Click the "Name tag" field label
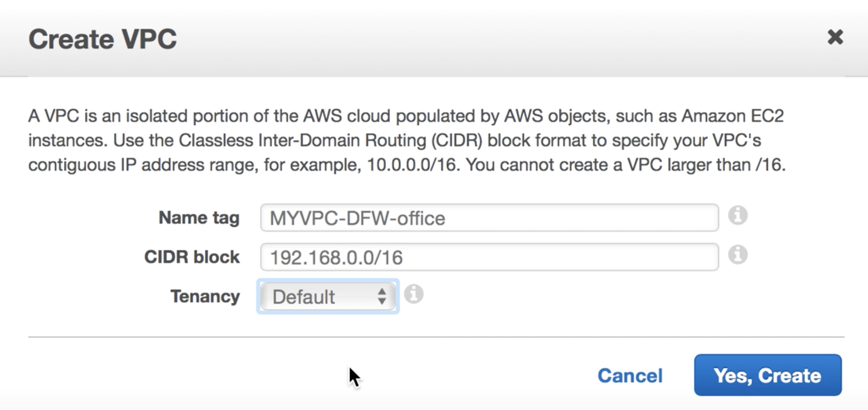Screen dimensions: 868x410 click(199, 218)
